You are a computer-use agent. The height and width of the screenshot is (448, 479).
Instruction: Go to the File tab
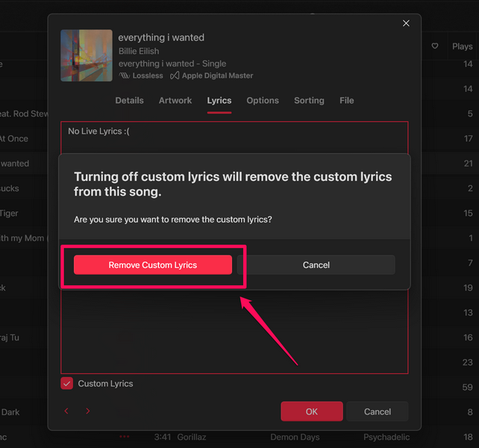tap(346, 101)
